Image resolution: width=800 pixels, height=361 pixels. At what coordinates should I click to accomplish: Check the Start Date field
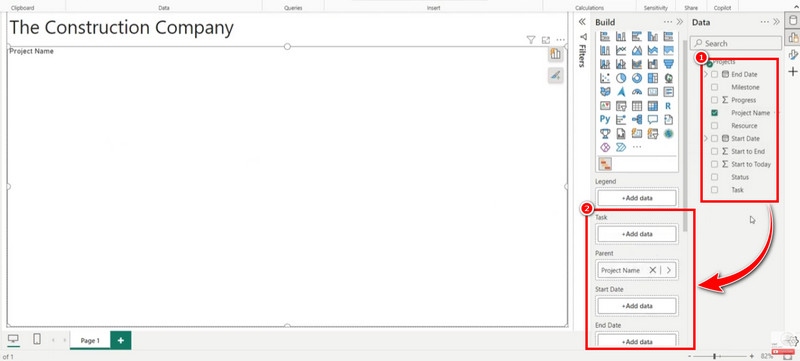pos(714,138)
